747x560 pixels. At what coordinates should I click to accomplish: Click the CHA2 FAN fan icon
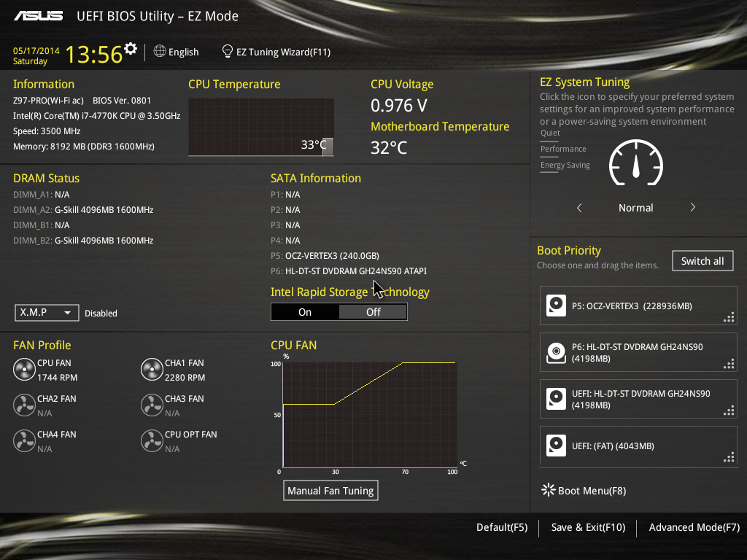point(24,405)
